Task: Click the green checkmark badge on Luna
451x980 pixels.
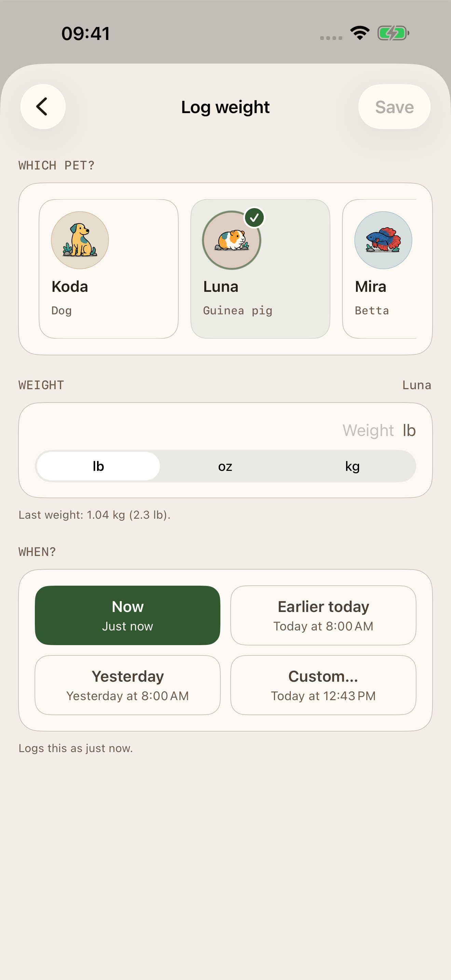Action: point(255,218)
